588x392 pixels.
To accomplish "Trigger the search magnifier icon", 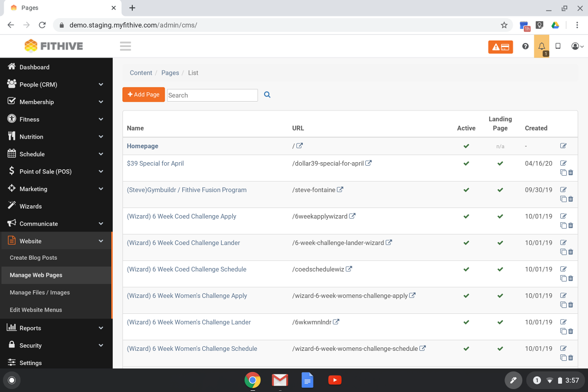I will 267,95.
